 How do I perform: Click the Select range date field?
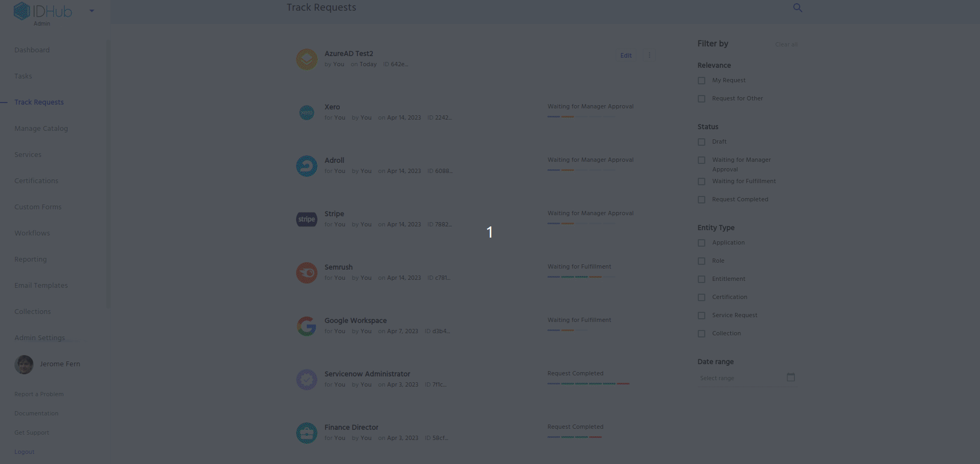tap(739, 378)
